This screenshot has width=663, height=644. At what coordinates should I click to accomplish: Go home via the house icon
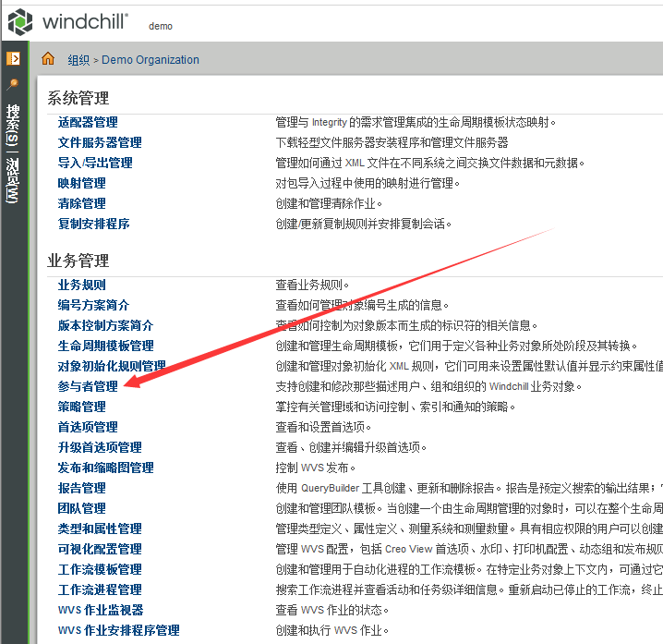tap(48, 58)
